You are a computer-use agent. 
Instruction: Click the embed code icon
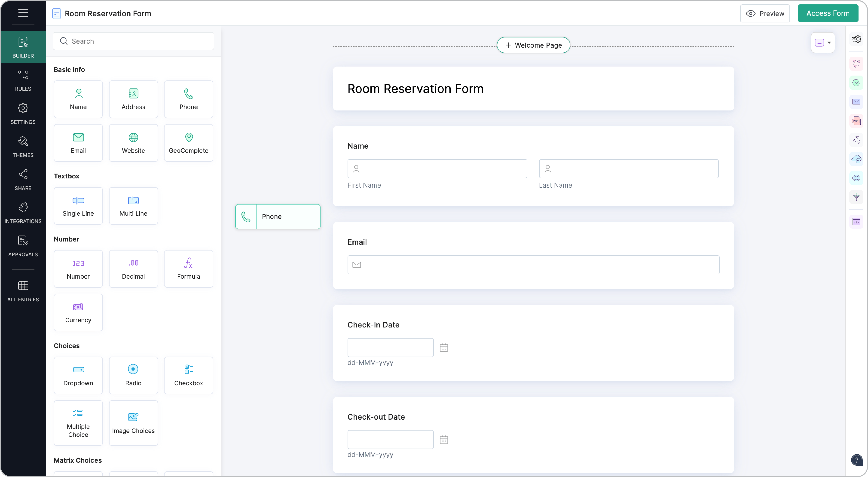coord(856,222)
